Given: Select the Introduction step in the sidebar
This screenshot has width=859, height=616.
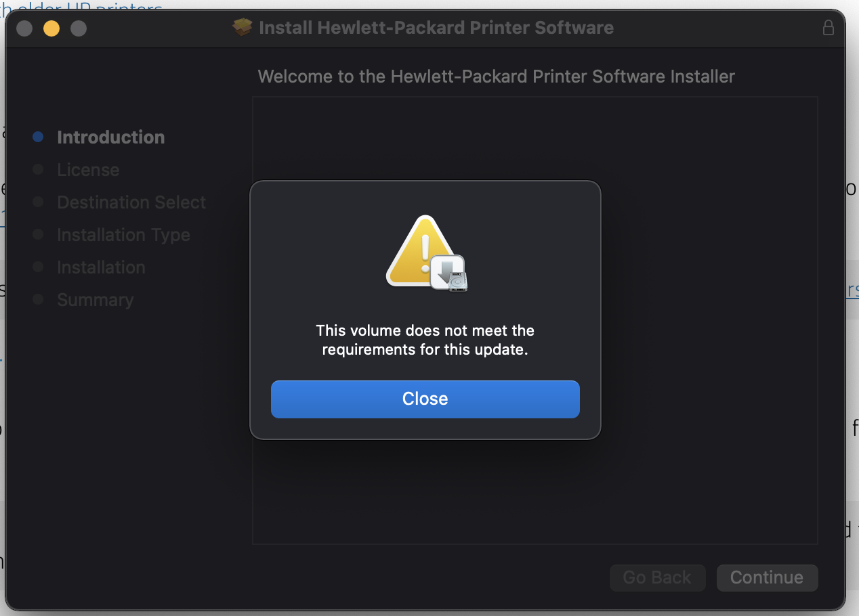Looking at the screenshot, I should [110, 137].
